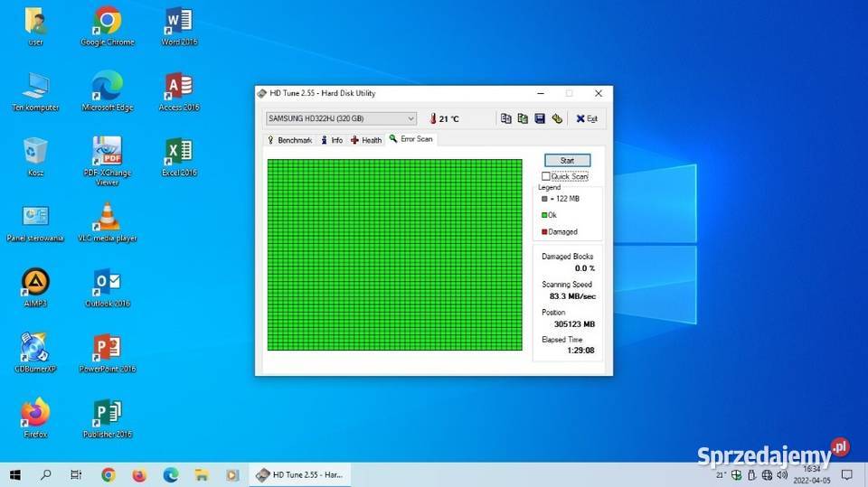Screen dimensions: 868x487
Task: Open taskbar search magnifier
Action: point(46,475)
